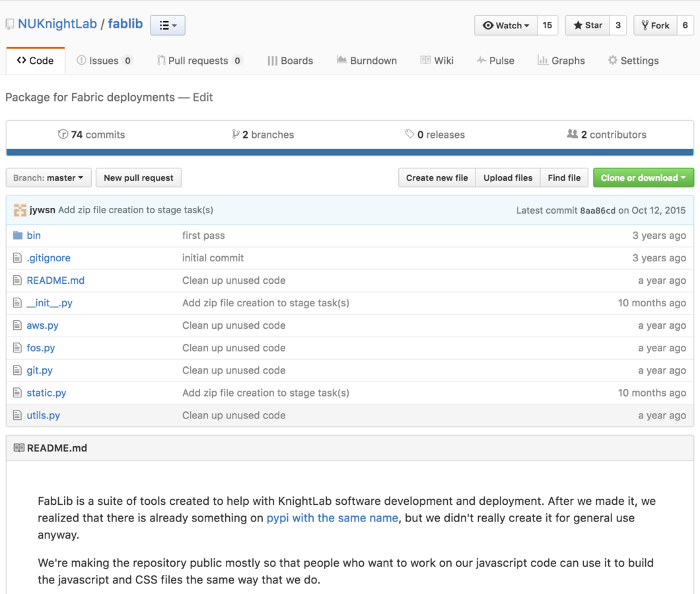Click the stargazers count 3

pyautogui.click(x=618, y=26)
